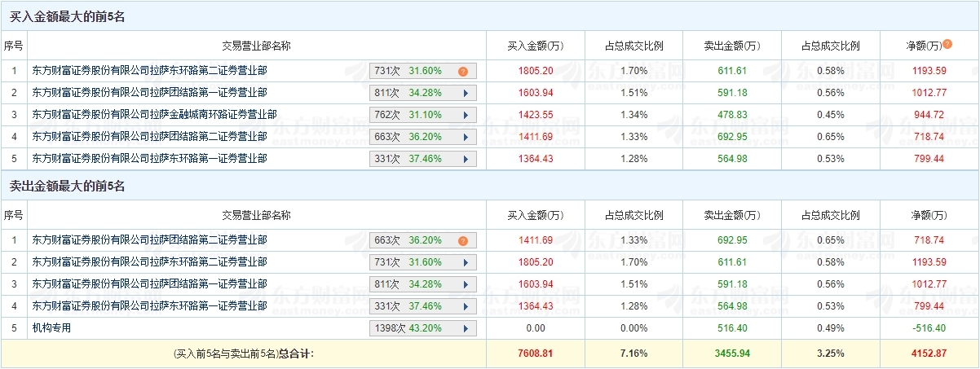Click the 买入金额(万) column header in the buy table
Screen dimensions: 980x369
535,46
